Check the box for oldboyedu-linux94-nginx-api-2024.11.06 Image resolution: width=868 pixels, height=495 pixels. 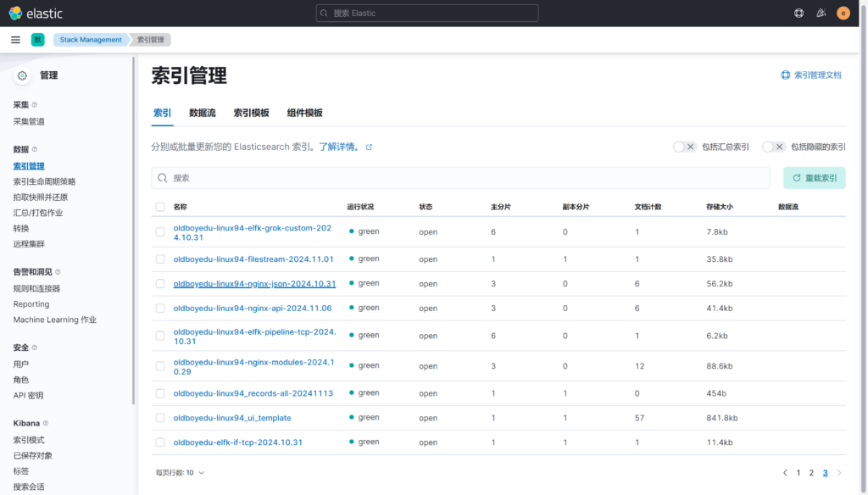tap(160, 308)
